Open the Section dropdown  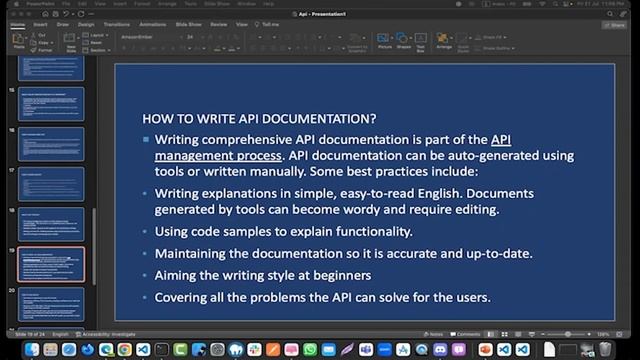97,50
